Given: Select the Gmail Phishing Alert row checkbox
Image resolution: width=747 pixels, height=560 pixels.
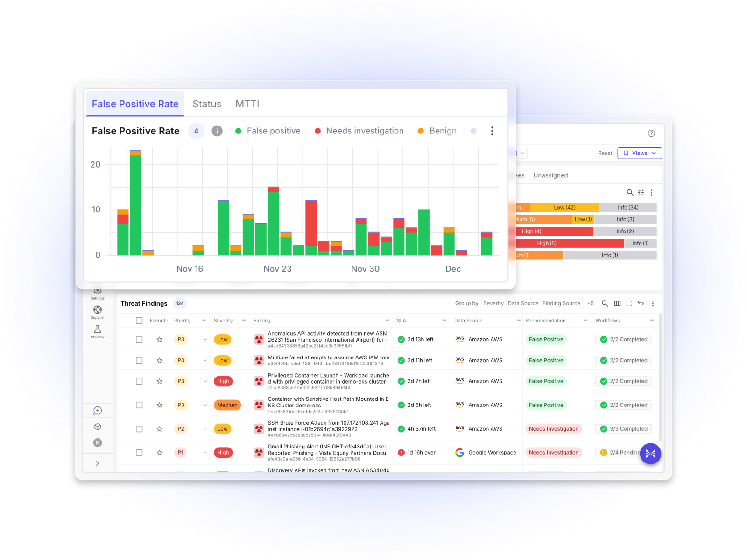Looking at the screenshot, I should pyautogui.click(x=139, y=453).
